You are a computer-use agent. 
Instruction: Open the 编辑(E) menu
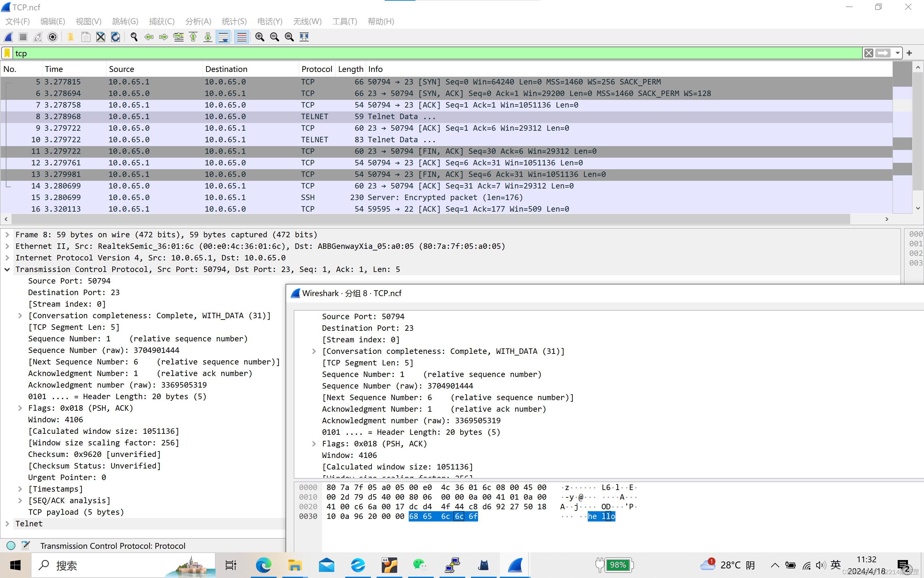coord(53,22)
